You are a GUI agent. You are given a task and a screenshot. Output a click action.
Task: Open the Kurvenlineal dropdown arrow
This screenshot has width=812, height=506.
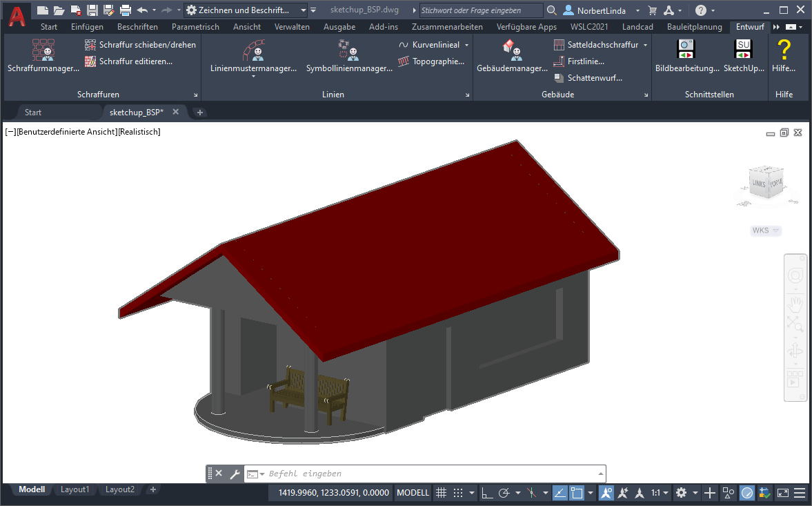(x=466, y=45)
